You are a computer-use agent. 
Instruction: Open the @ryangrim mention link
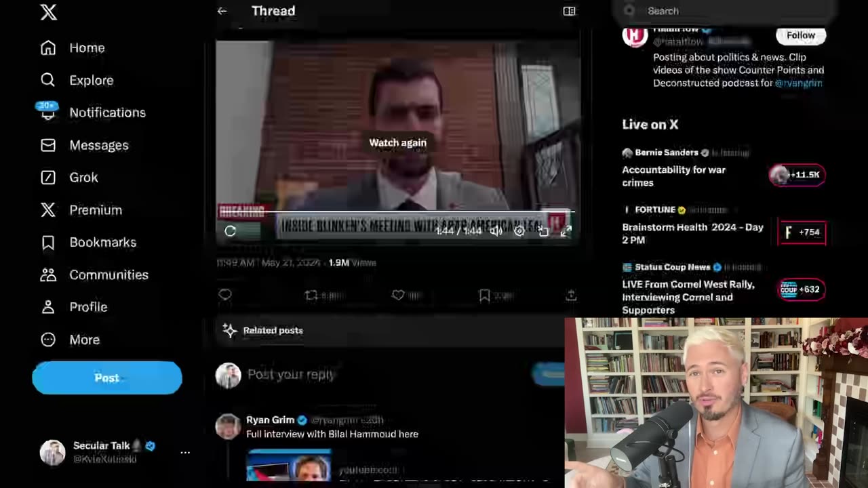(798, 83)
